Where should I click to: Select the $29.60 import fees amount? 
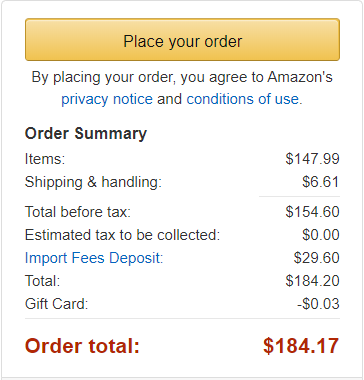point(316,258)
